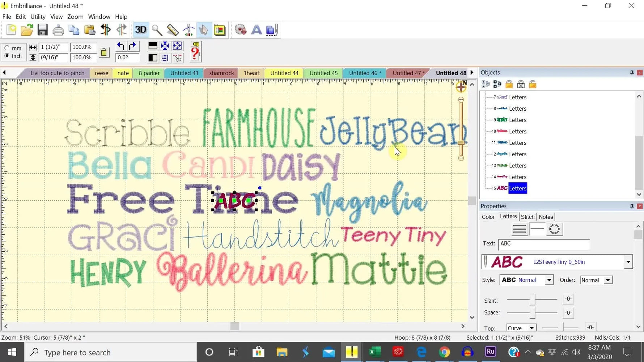The height and width of the screenshot is (362, 644).
Task: Click the open padlock unlock icon
Action: [533, 85]
